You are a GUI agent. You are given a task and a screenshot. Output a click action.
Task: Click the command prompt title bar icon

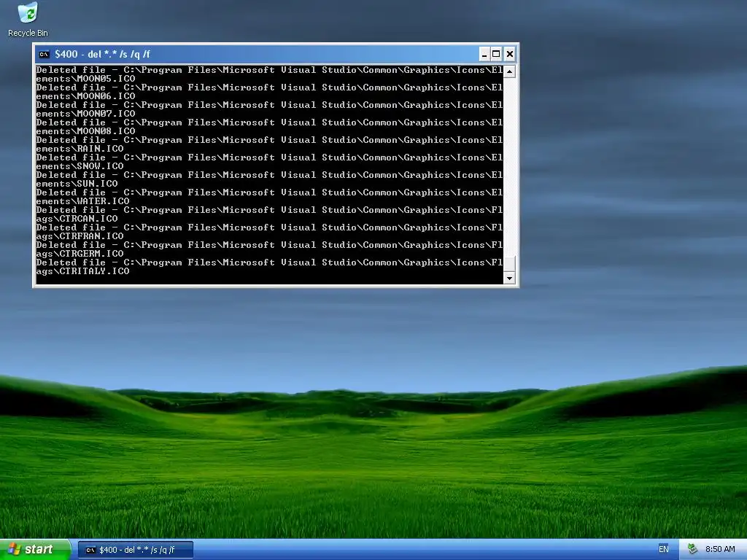[44, 54]
